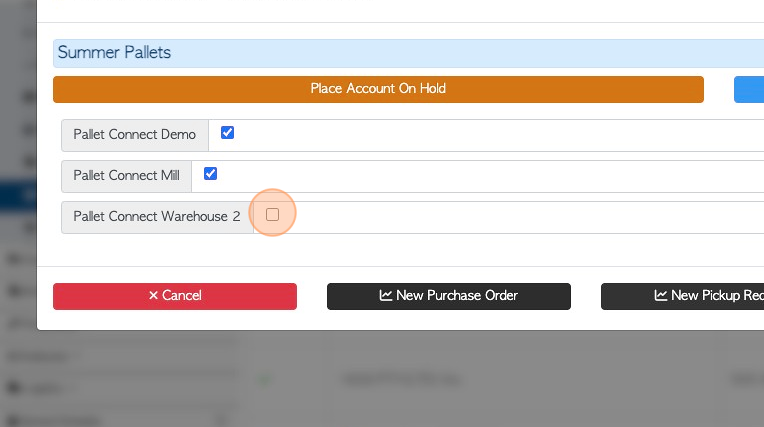Viewport: 764px width, 427px height.
Task: Click the blue button beside Place Account On Hold
Action: [x=749, y=89]
